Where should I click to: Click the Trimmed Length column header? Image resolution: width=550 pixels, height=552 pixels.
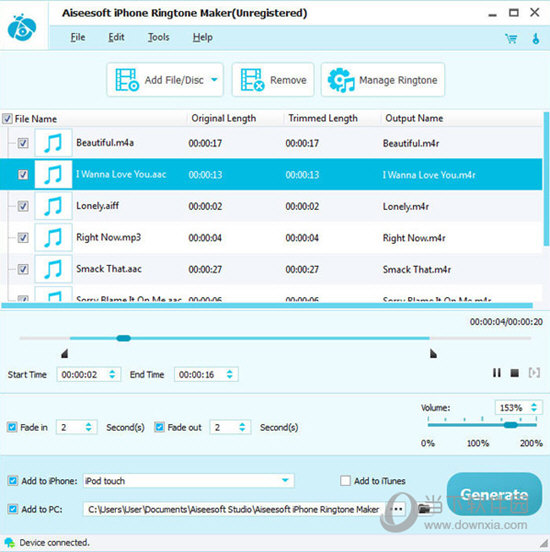[x=323, y=118]
